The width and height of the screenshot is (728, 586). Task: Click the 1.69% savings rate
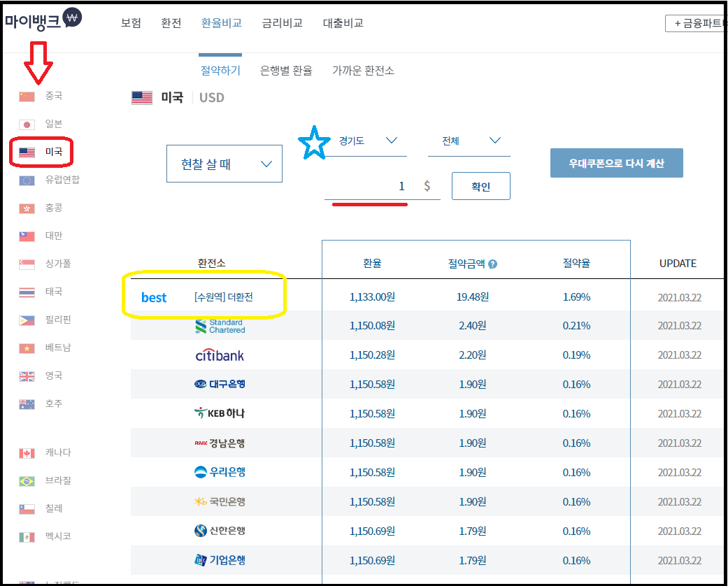[x=577, y=297]
